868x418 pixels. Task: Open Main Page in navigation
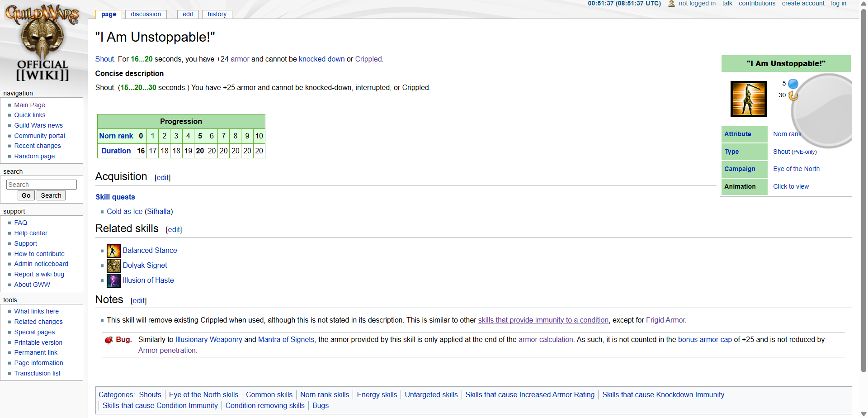29,105
